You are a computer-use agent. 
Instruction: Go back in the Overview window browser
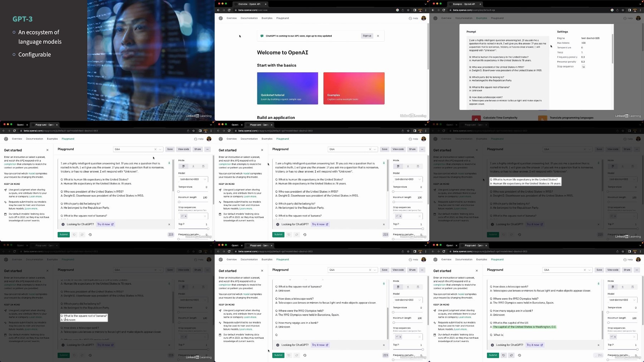tap(218, 10)
